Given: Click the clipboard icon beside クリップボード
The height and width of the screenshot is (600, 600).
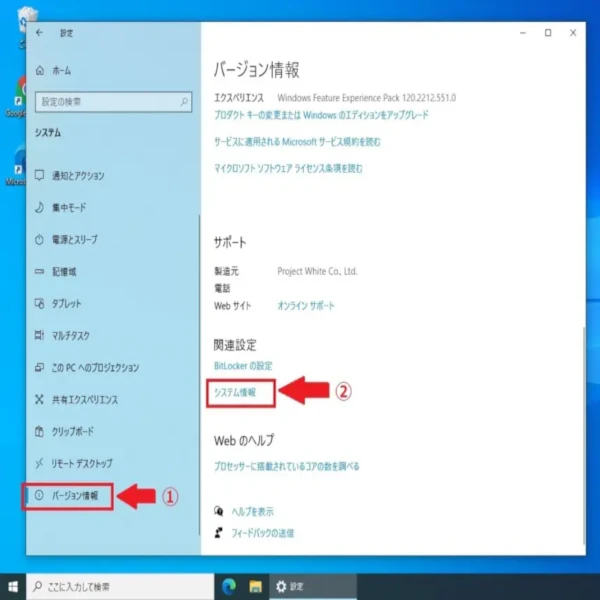Looking at the screenshot, I should click(39, 432).
